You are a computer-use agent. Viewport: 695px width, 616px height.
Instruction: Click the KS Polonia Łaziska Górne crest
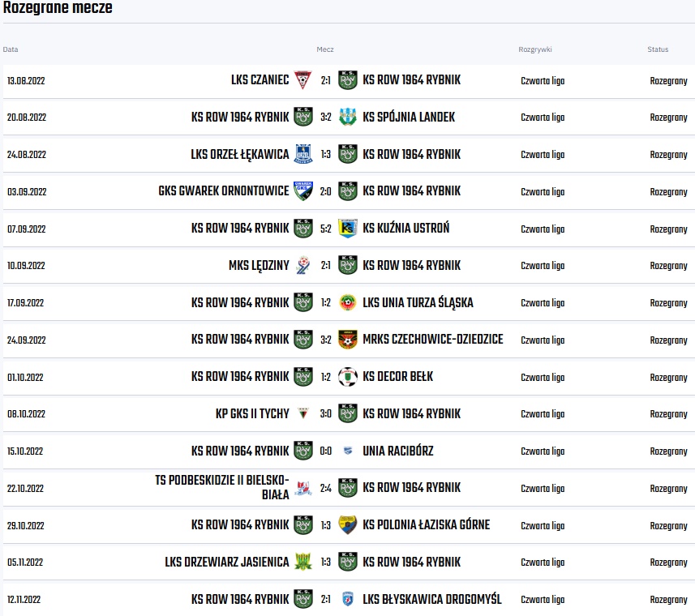pyautogui.click(x=348, y=525)
